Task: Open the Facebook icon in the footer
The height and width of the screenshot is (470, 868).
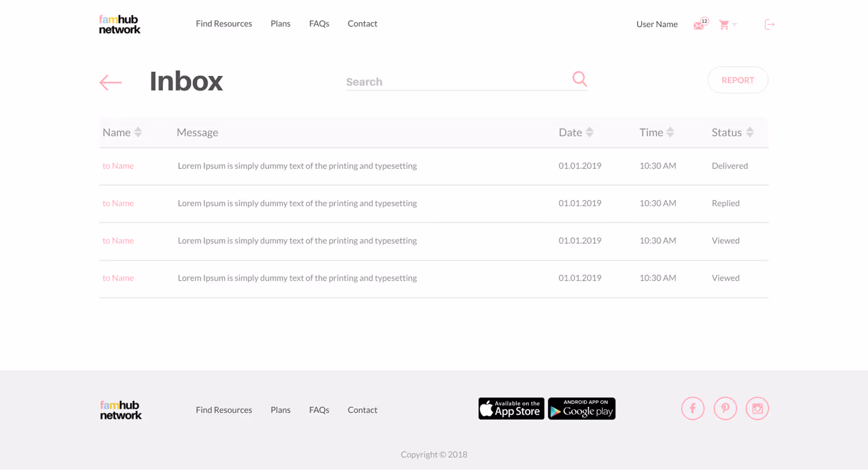Action: tap(692, 409)
